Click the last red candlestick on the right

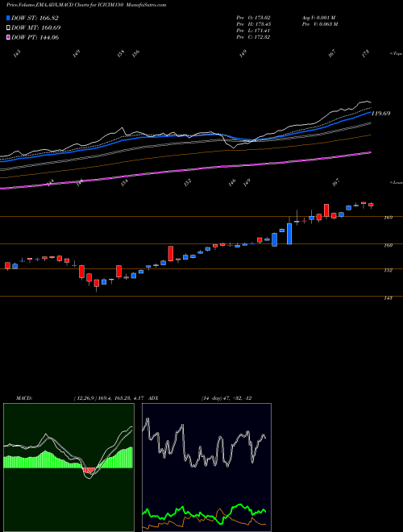[x=371, y=205]
